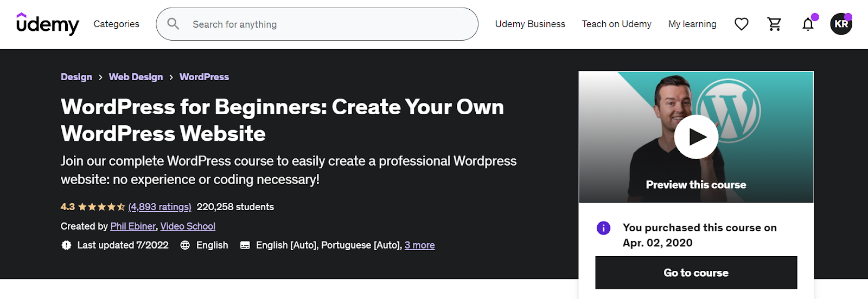
Task: Show 3 more caption languages
Action: click(x=419, y=245)
